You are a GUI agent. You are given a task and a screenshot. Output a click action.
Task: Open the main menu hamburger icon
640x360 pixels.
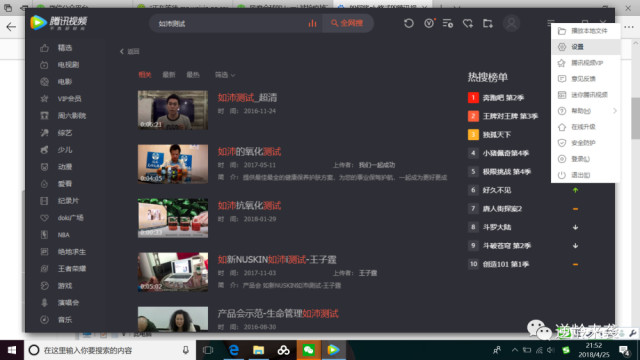click(x=551, y=23)
